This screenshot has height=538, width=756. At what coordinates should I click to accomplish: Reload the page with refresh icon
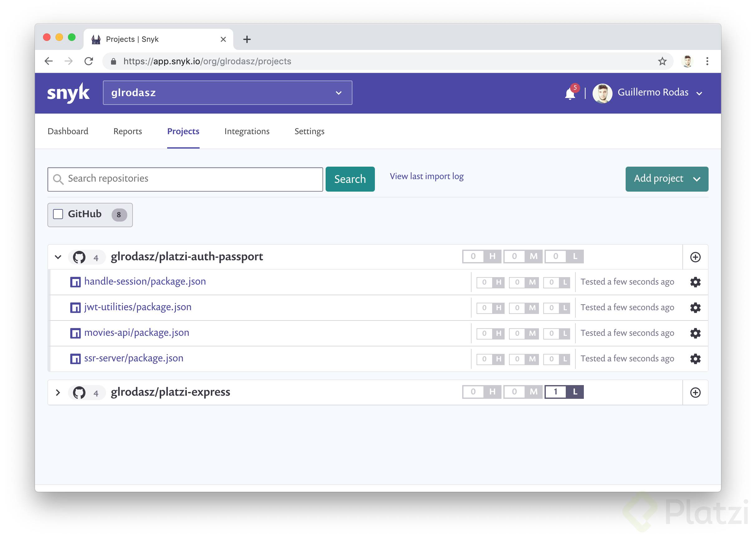coord(89,61)
